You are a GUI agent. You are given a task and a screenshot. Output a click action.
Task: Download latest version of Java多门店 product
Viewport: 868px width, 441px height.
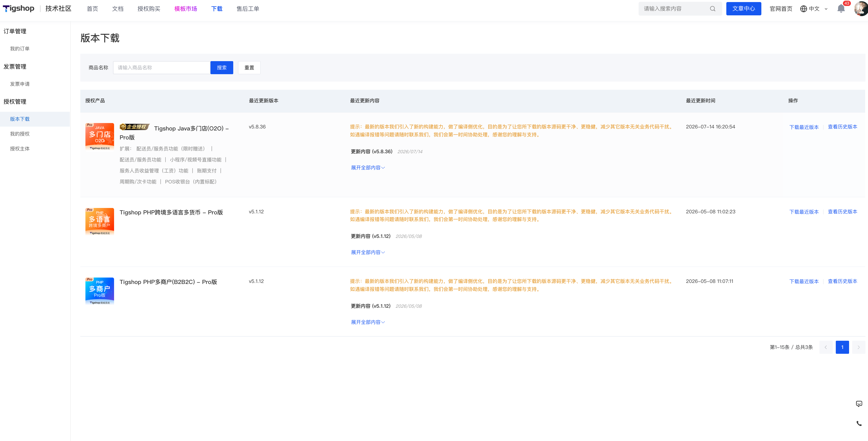(x=804, y=127)
